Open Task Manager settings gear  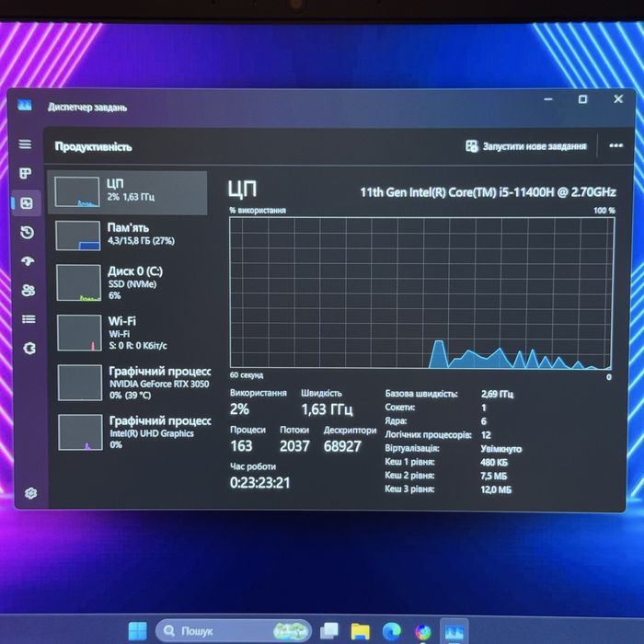(30, 493)
